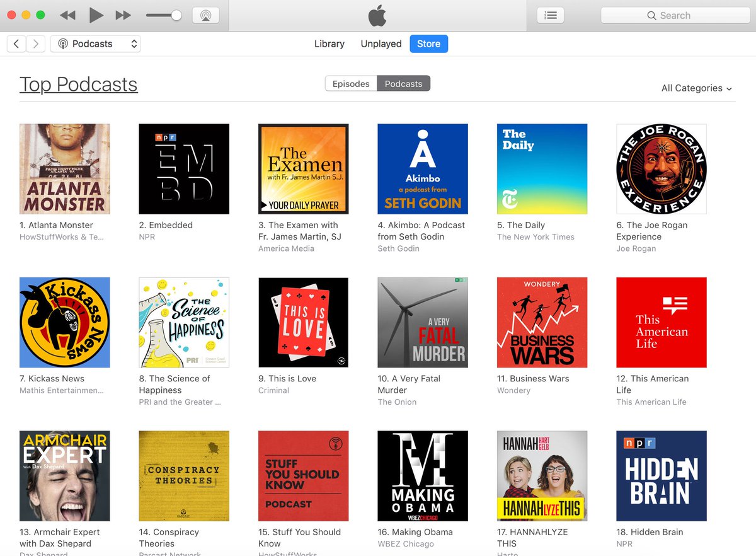Open Atlanta Monster podcast artwork
Screen dimensions: 756x556
point(65,169)
